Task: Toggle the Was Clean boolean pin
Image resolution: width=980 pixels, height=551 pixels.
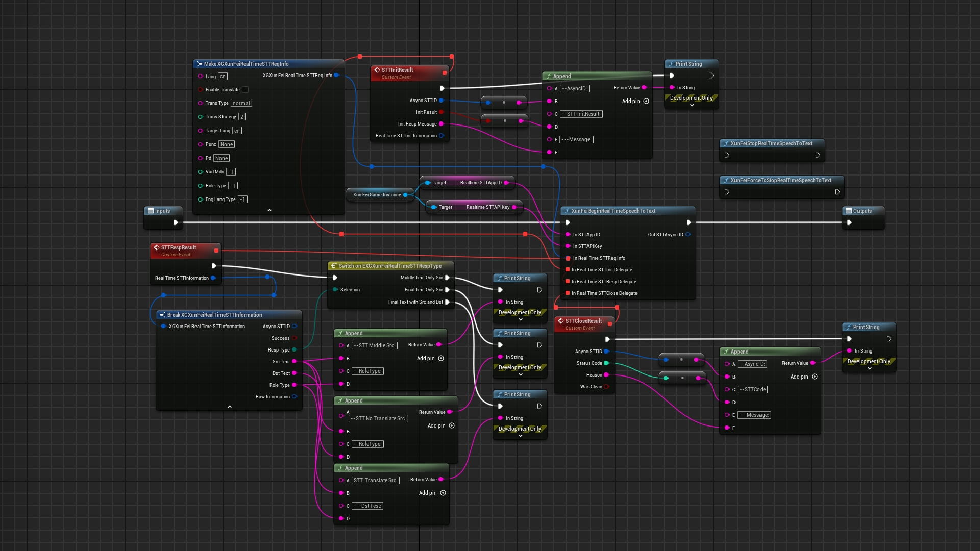Action: coord(606,387)
